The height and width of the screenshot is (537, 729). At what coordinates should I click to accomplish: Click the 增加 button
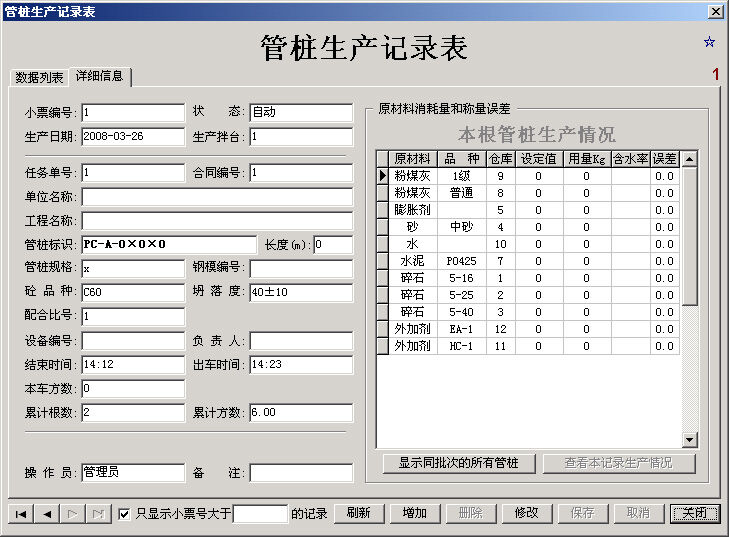(x=414, y=513)
